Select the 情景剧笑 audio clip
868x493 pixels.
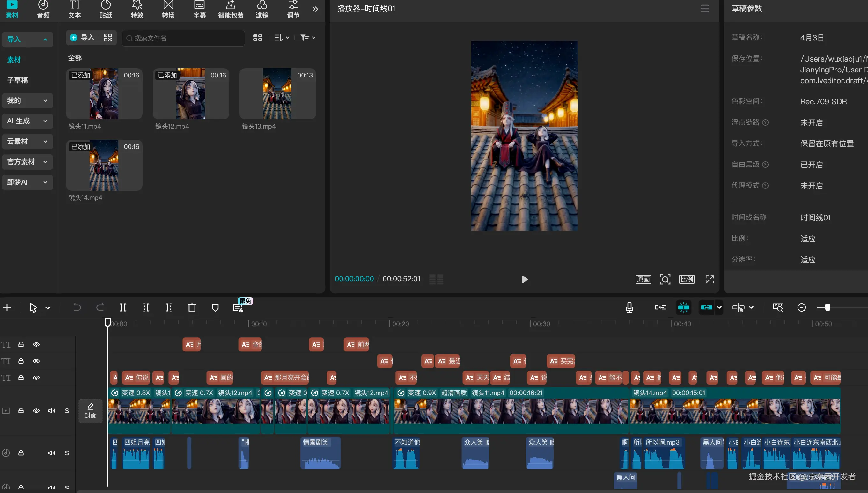tap(320, 453)
